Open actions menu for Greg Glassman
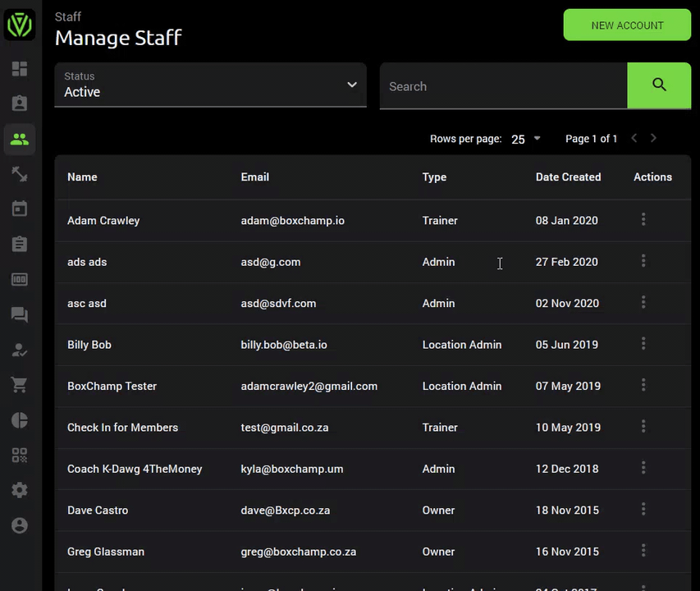 pos(643,551)
